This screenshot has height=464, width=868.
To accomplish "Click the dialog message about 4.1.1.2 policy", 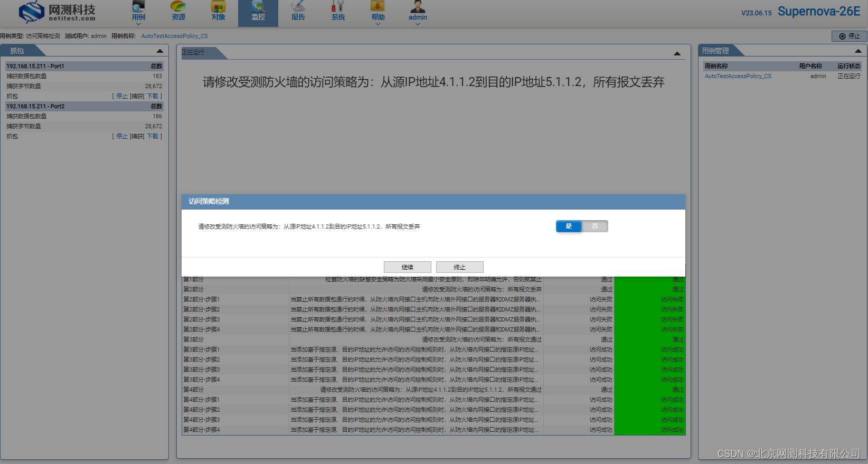I will click(x=309, y=226).
